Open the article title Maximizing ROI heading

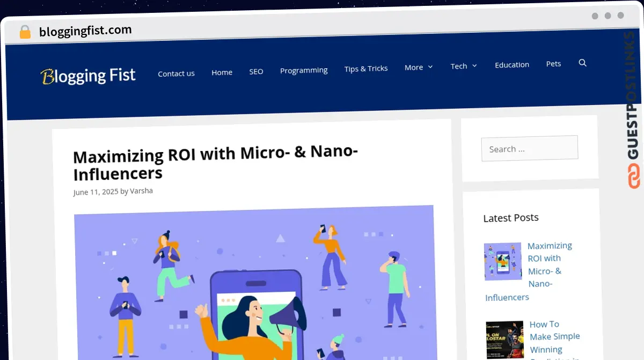tap(215, 163)
